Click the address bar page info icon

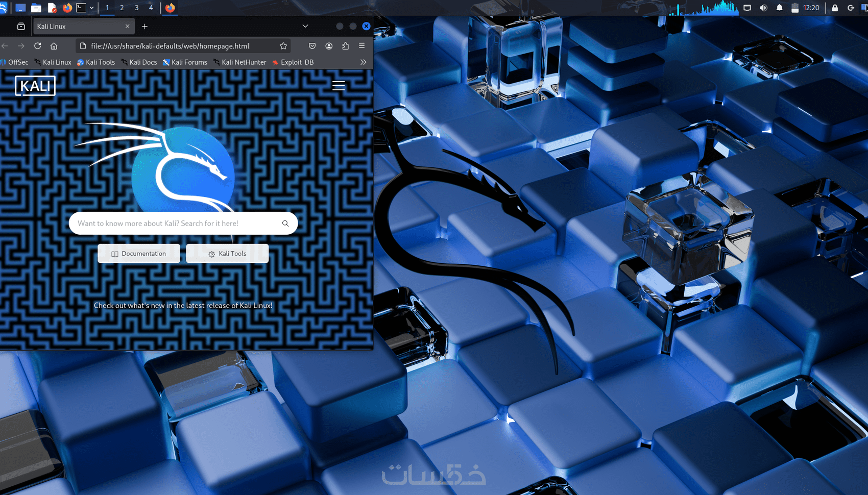(83, 46)
